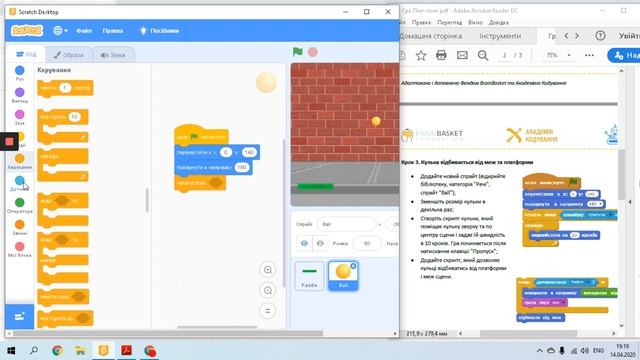Edit direction value 180 in the point block
The width and height of the screenshot is (640, 360).
coord(242,167)
